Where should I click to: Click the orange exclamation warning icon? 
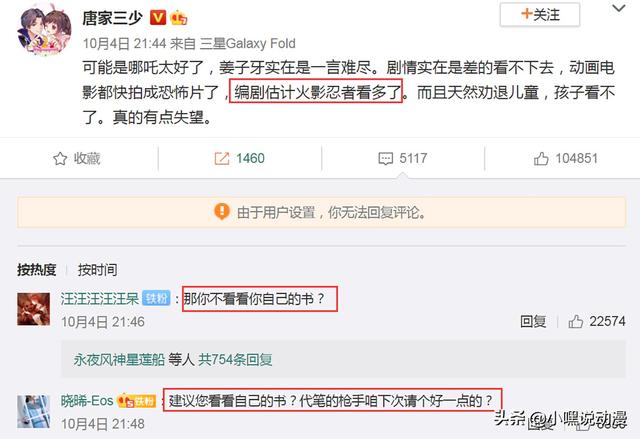222,211
